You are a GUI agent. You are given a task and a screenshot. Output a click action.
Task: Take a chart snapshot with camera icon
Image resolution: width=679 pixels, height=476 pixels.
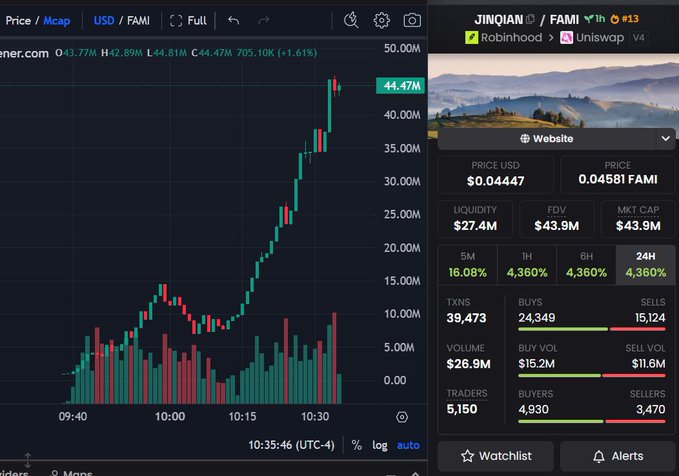tap(412, 20)
